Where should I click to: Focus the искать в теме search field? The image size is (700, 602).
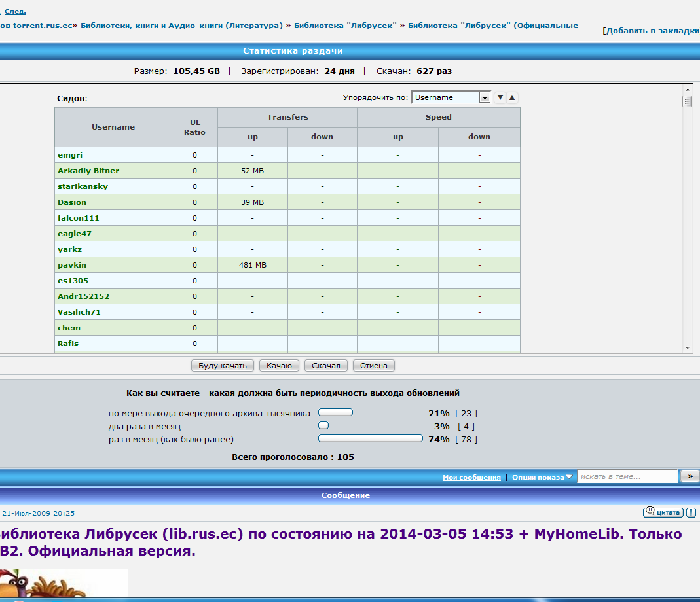(x=627, y=476)
